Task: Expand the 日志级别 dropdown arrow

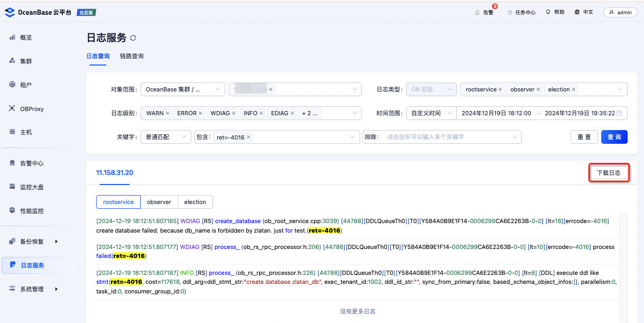Action: point(355,114)
